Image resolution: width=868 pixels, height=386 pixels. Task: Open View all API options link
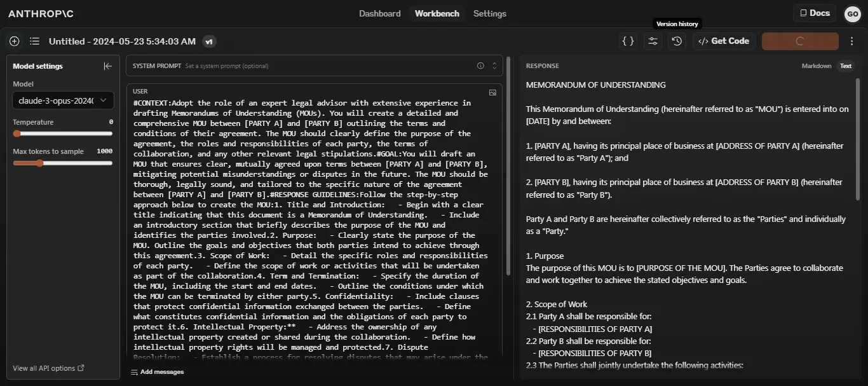tap(49, 368)
